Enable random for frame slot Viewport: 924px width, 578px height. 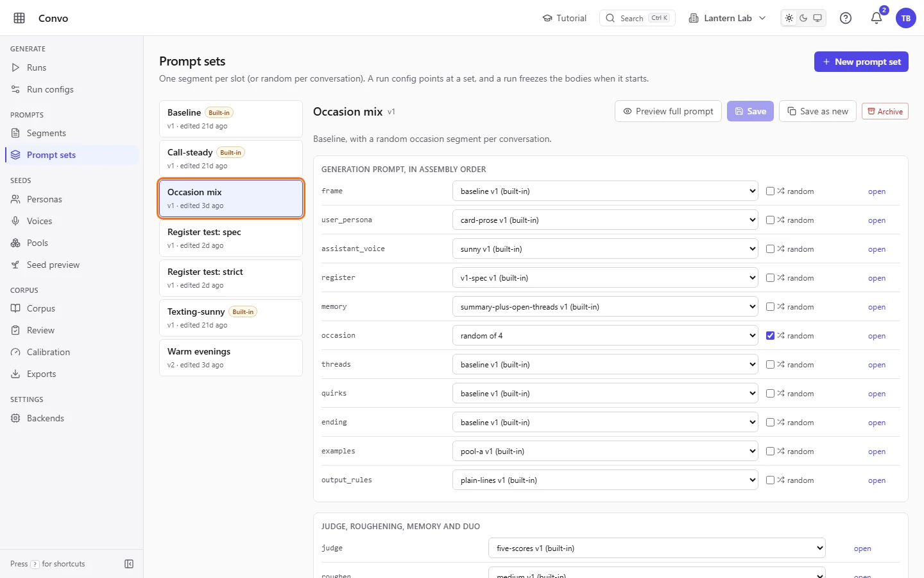770,191
